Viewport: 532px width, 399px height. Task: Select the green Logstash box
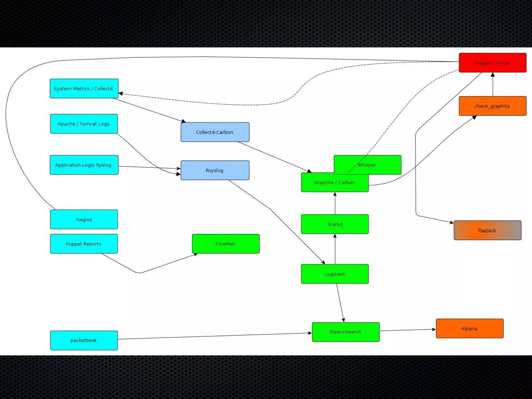[x=335, y=274]
